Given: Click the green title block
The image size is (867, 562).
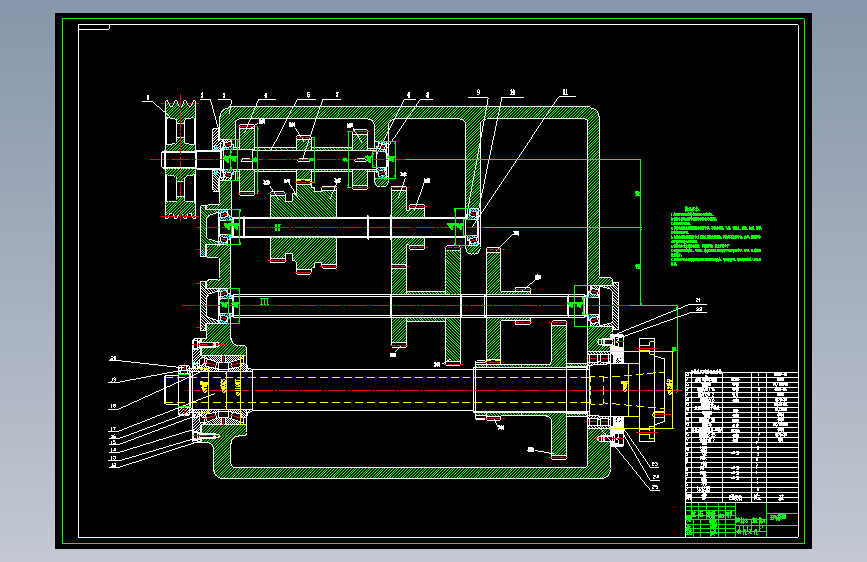Looking at the screenshot, I should point(741,519).
